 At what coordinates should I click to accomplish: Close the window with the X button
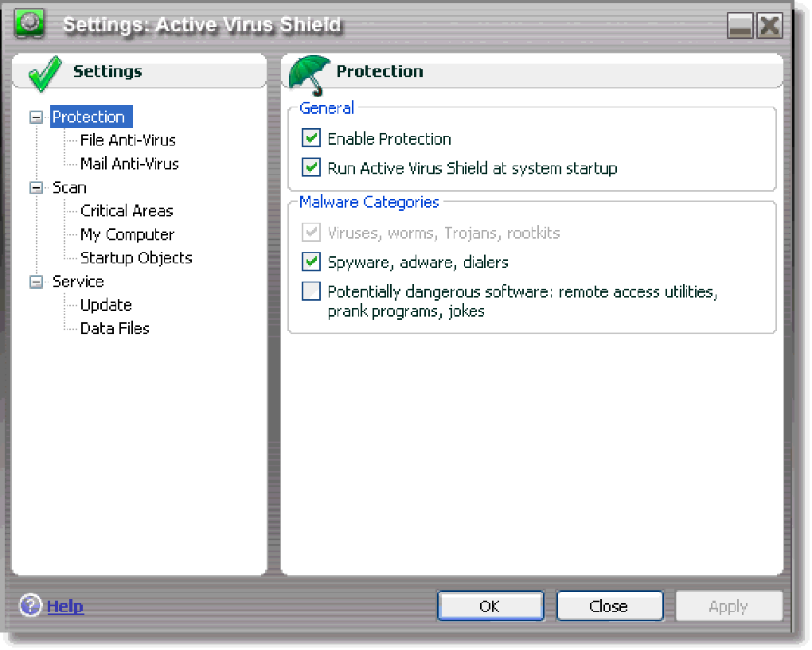pyautogui.click(x=770, y=25)
